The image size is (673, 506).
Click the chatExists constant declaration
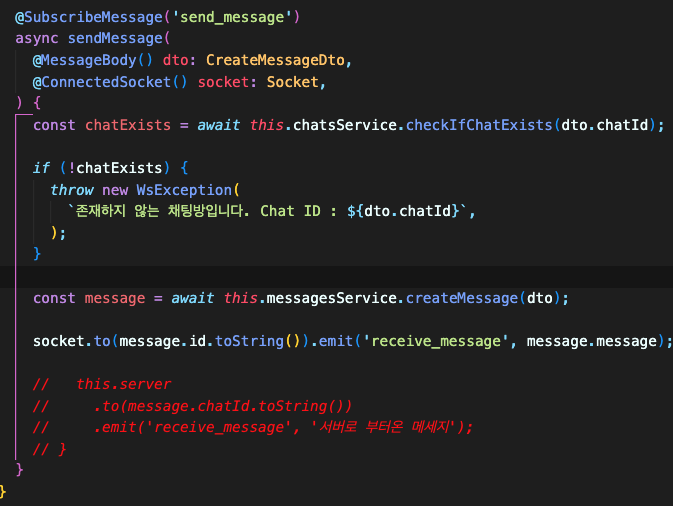tap(127, 125)
